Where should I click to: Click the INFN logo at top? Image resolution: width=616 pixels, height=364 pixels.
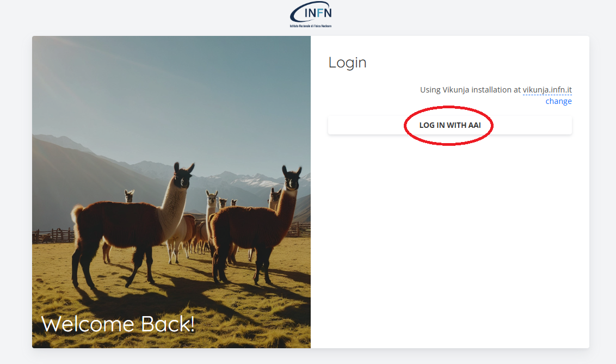311,15
